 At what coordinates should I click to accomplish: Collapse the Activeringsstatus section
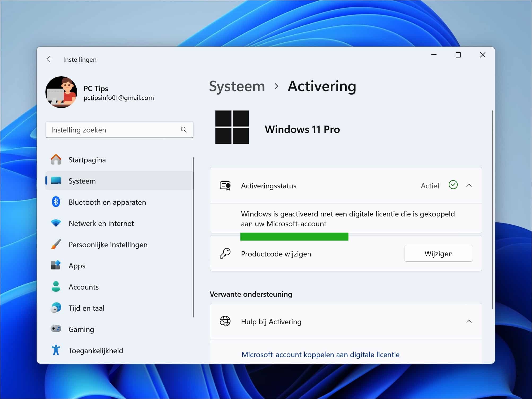469,185
